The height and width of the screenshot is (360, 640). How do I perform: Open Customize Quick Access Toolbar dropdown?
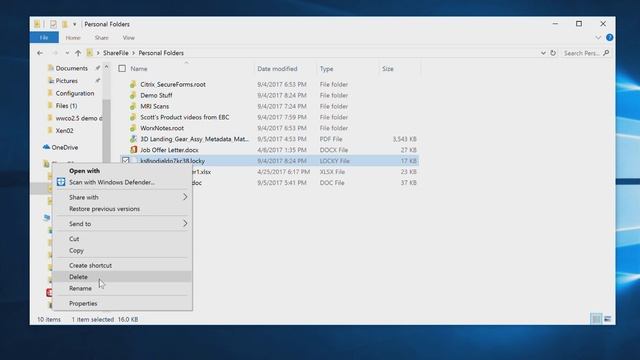click(x=75, y=24)
